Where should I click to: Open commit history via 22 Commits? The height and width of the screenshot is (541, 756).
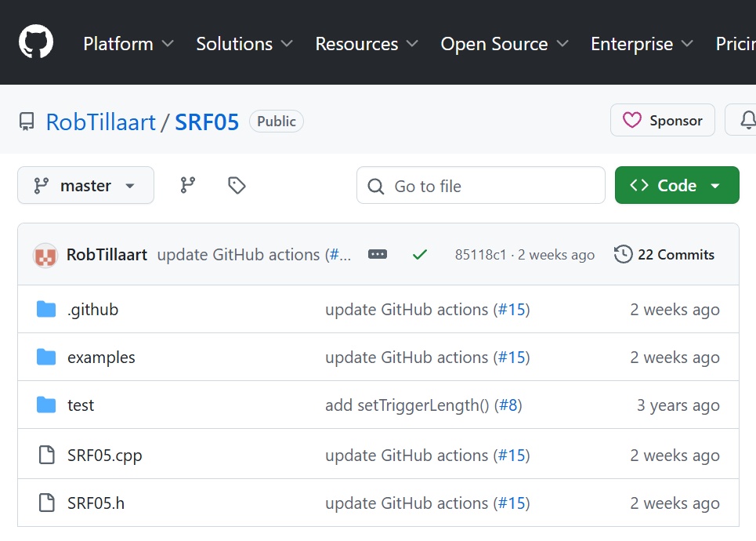pyautogui.click(x=664, y=254)
